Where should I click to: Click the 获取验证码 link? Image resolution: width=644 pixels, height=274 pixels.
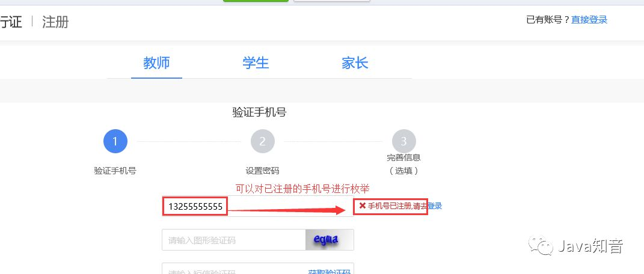click(x=330, y=271)
